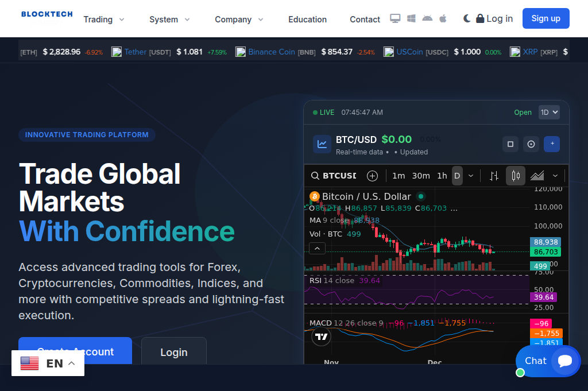Select the bar chart style
Screen dimensions: 588x391
(x=494, y=176)
